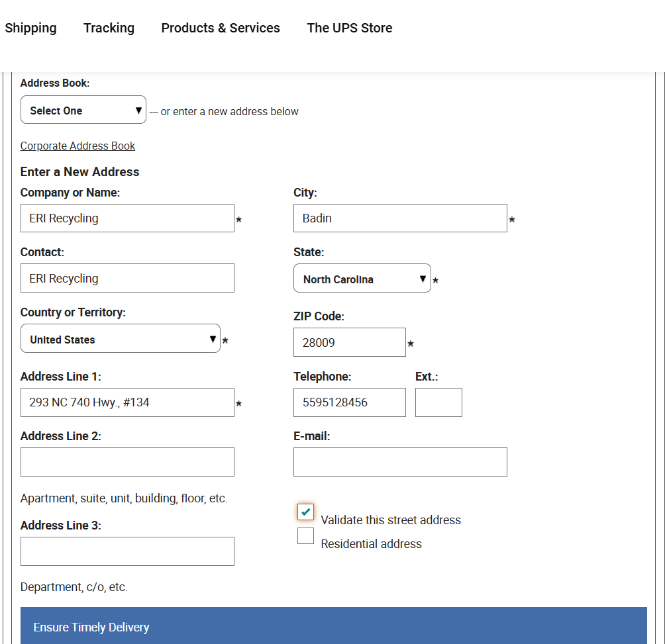Expand the Country or Territory dropdown
The height and width of the screenshot is (644, 665).
(120, 339)
